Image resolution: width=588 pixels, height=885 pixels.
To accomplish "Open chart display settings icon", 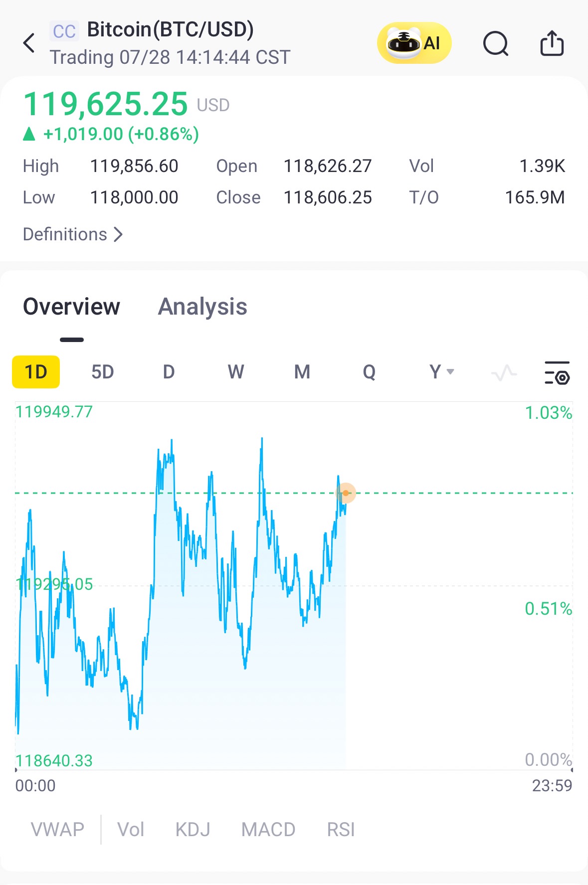I will point(557,372).
